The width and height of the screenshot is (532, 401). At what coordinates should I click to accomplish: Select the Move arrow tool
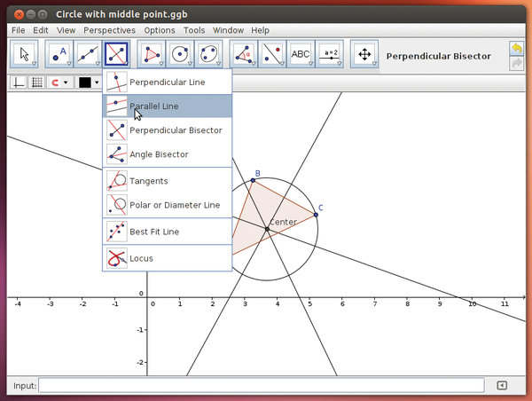coord(25,54)
